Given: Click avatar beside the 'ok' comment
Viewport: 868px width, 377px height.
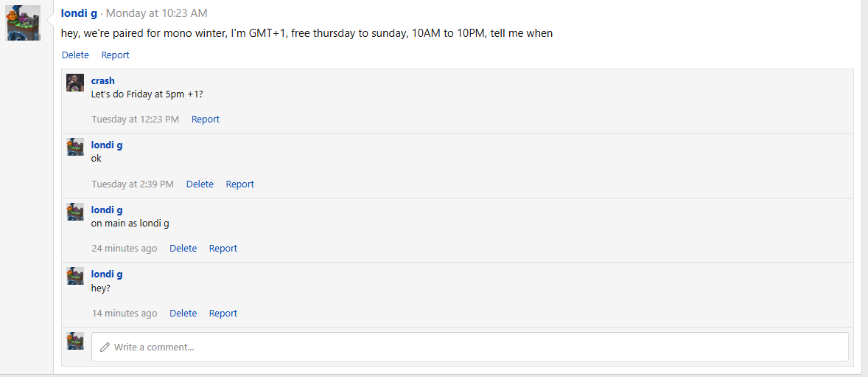Looking at the screenshot, I should (x=75, y=147).
